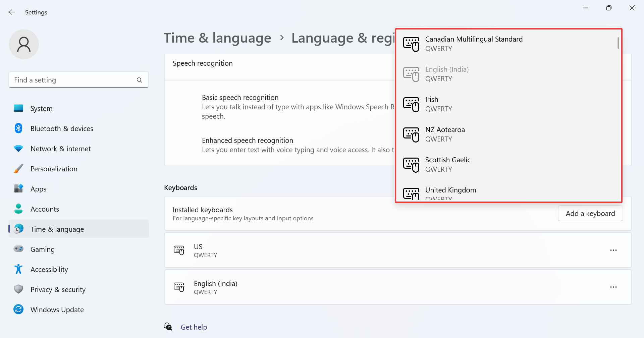This screenshot has width=644, height=338.
Task: Click the Time & language breadcrumb
Action: [x=217, y=38]
